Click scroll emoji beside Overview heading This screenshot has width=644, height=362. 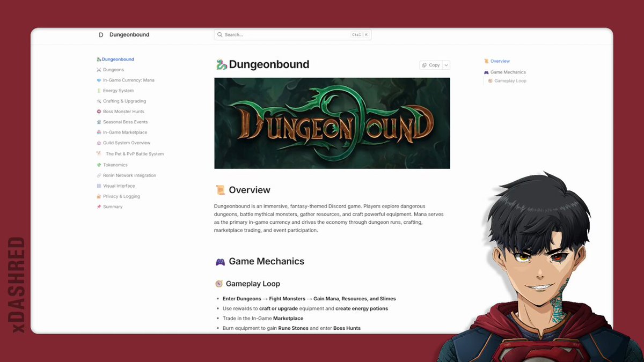point(220,190)
